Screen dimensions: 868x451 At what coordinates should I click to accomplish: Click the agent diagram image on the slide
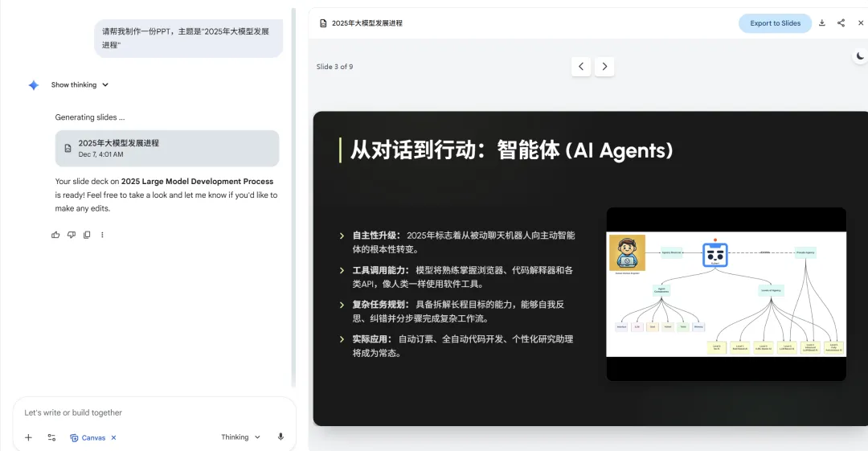click(726, 294)
